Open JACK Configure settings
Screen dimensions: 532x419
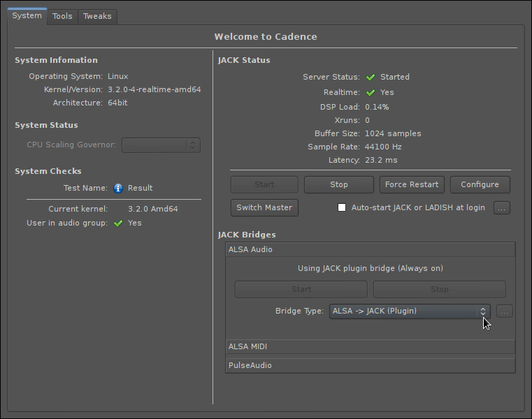[480, 184]
